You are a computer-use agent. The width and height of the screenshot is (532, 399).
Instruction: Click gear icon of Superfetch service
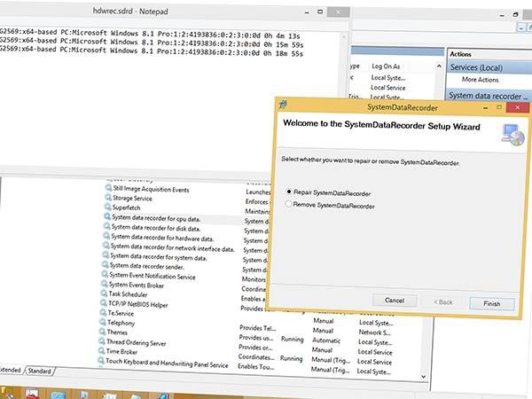108,207
